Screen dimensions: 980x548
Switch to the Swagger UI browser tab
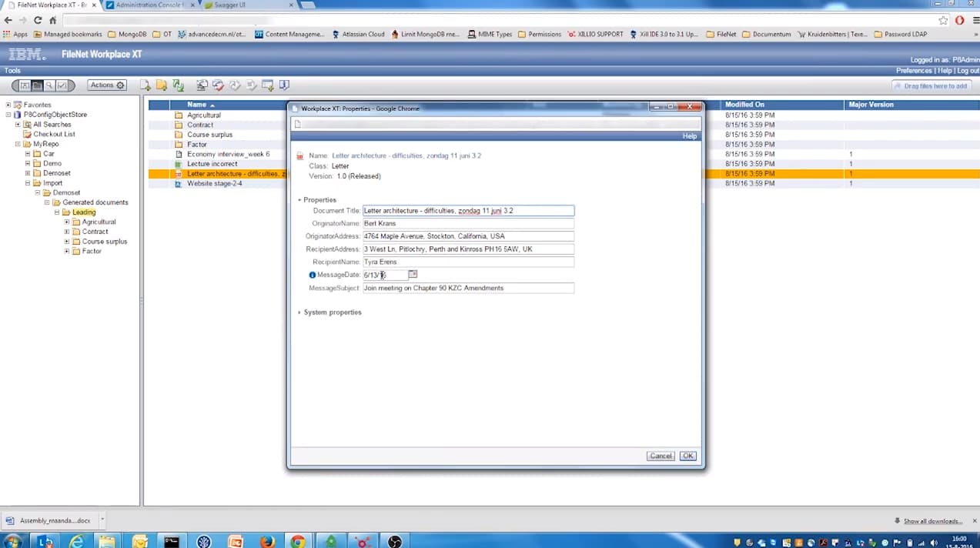tap(229, 5)
